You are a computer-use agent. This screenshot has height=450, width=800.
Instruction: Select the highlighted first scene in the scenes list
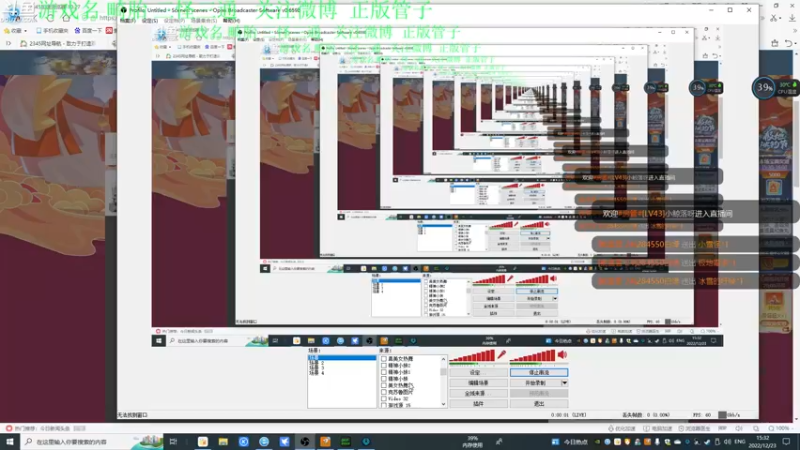pos(342,358)
